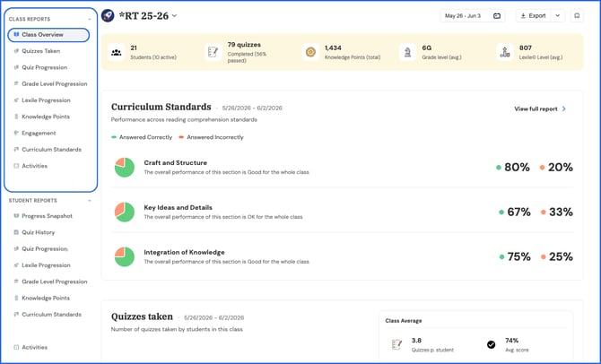Image resolution: width=601 pixels, height=364 pixels.
Task: Collapse the Student Reports section
Action: pyautogui.click(x=90, y=201)
